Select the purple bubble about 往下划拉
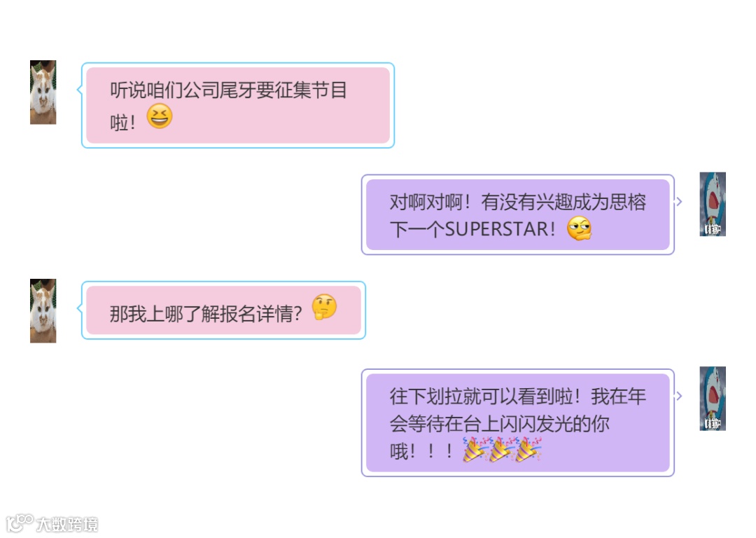The width and height of the screenshot is (756, 538). point(518,422)
